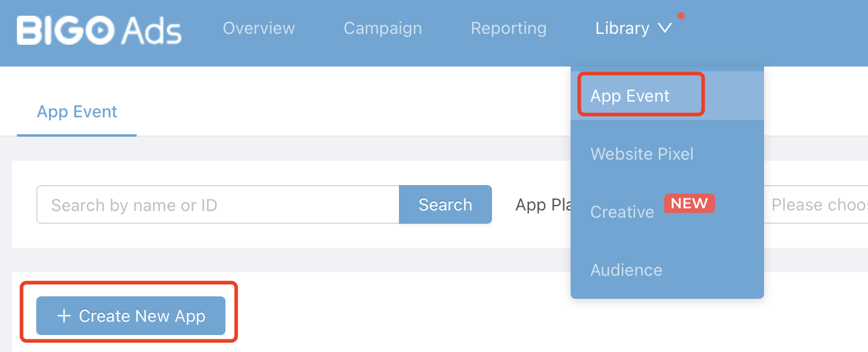This screenshot has height=352, width=868.
Task: Click the Library chevron arrow
Action: pos(664,28)
